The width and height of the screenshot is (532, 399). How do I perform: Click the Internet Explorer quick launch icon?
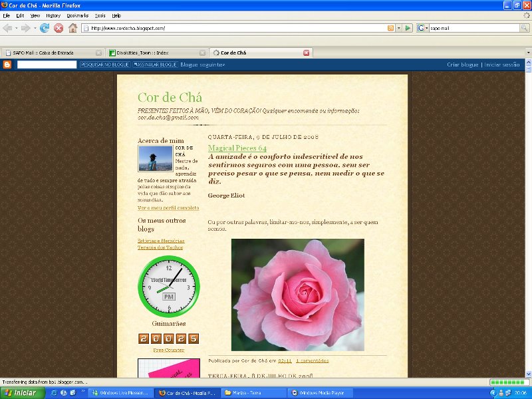point(54,393)
